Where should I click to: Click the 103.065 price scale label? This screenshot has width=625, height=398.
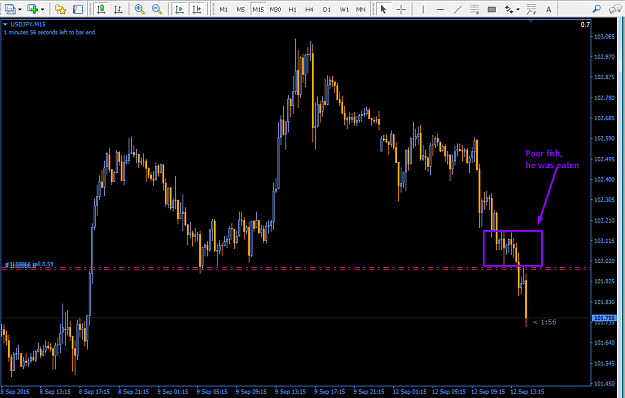click(x=604, y=37)
